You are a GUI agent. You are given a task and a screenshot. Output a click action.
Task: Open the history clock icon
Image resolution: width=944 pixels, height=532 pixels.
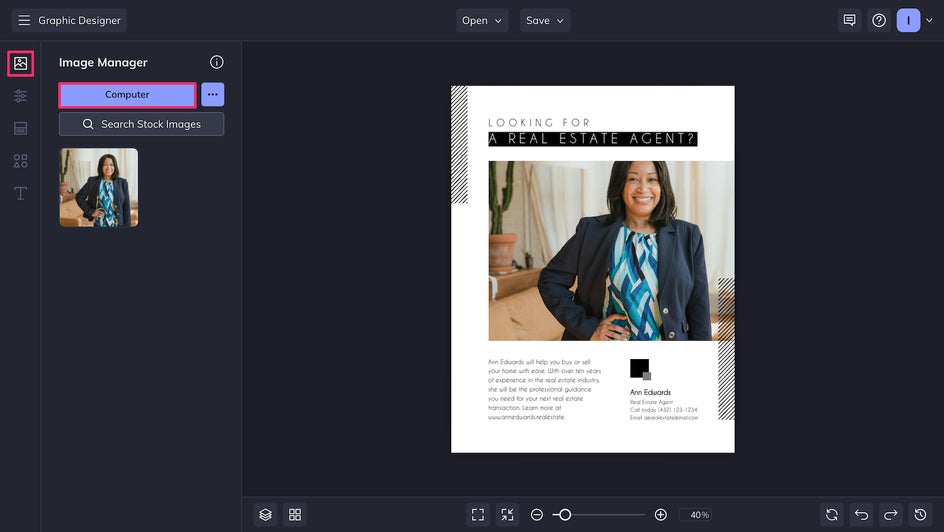coord(921,515)
